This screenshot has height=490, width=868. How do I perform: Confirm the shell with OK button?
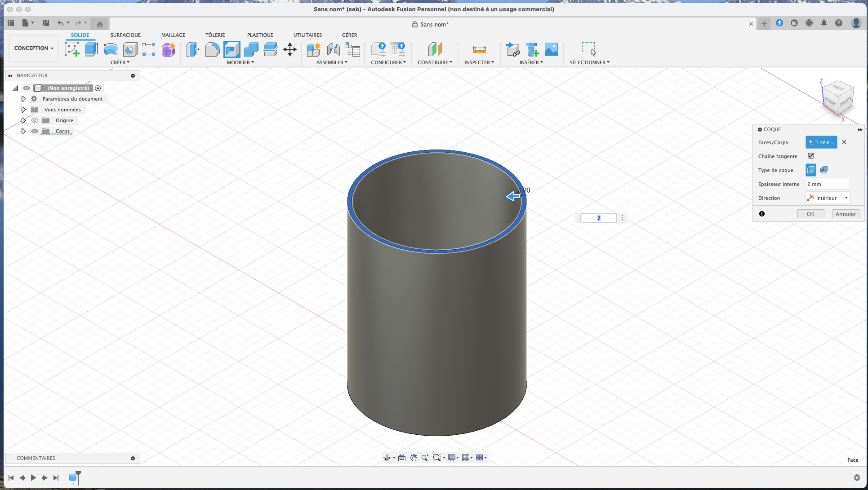click(810, 214)
